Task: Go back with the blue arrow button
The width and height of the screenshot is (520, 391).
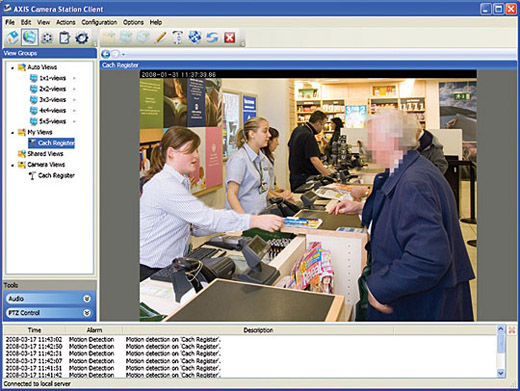Action: click(x=106, y=54)
